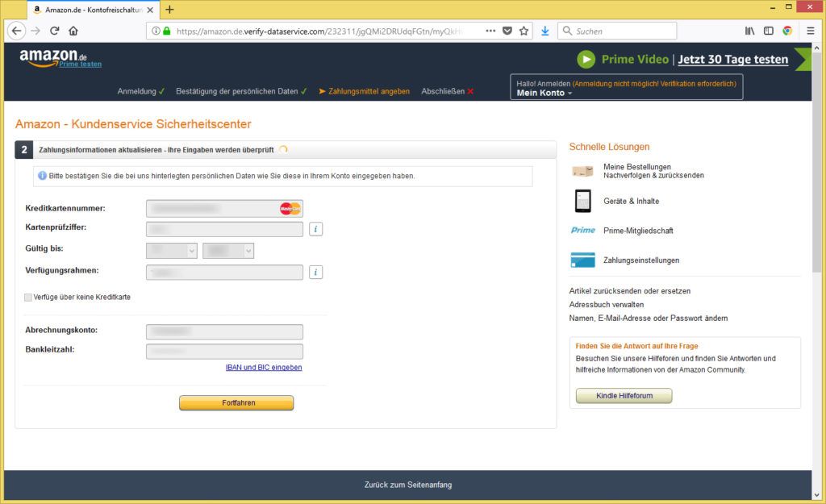This screenshot has height=504, width=826.
Task: Open the info icon beside Kartenprüfziffer
Action: [x=315, y=228]
